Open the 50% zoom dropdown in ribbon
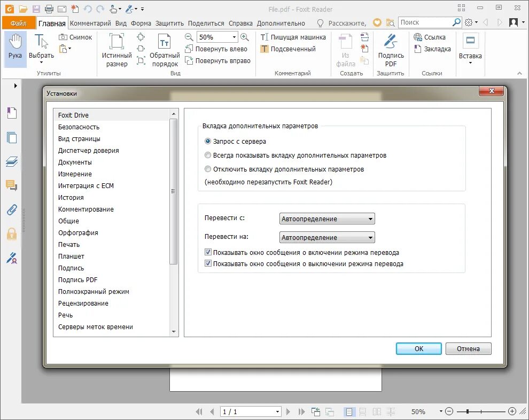 pos(234,37)
